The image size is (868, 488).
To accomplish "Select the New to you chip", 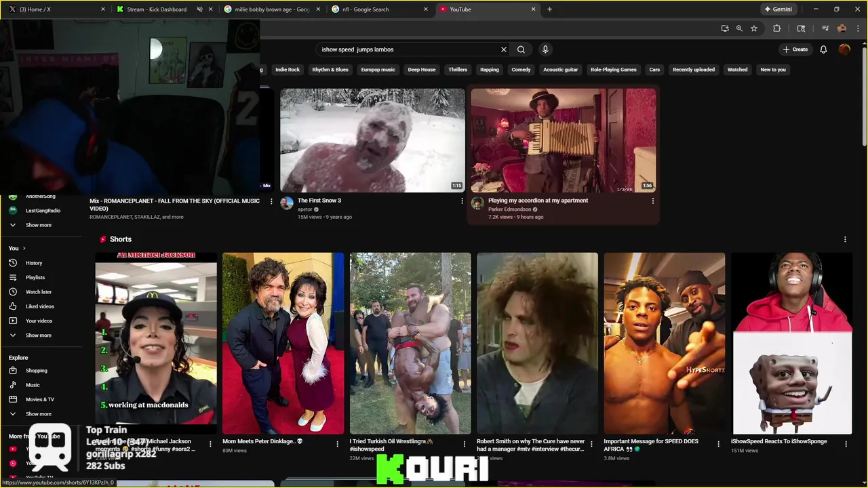I will (773, 70).
